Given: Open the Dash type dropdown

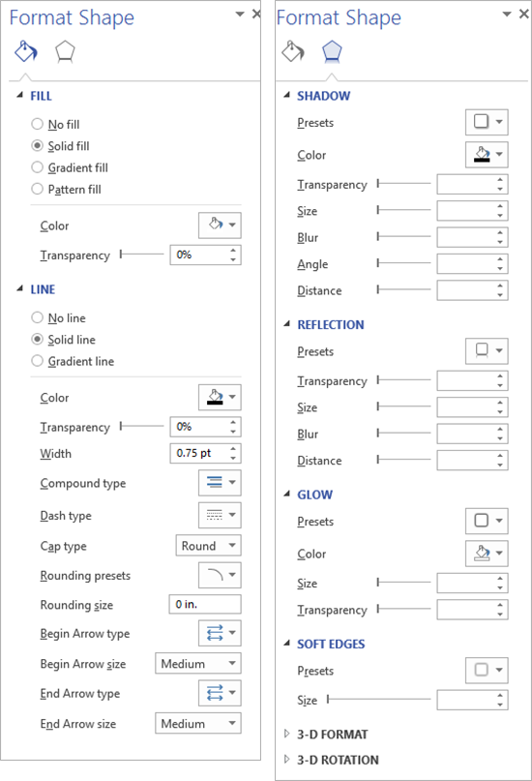Looking at the screenshot, I should (x=220, y=515).
